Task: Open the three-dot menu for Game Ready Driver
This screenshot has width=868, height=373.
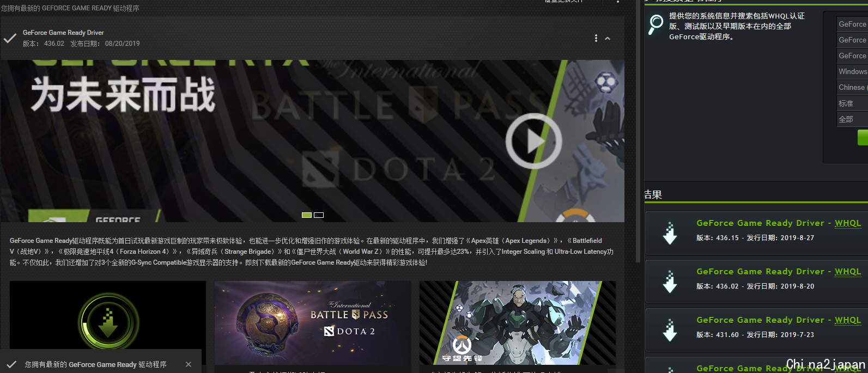Action: coord(596,38)
